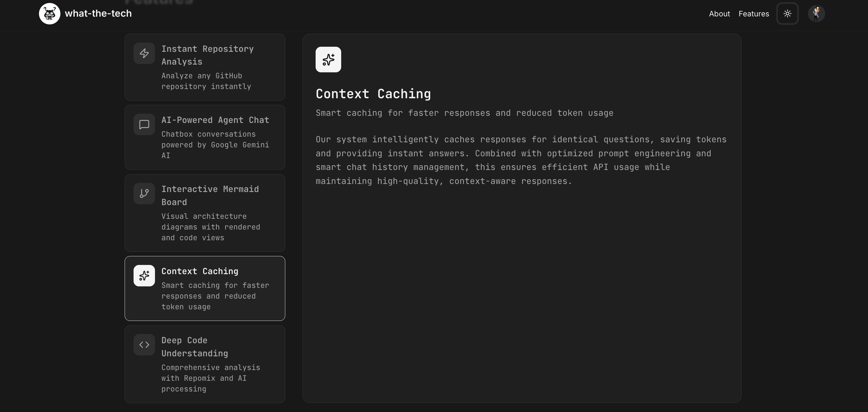Screen dimensions: 868x412
Task: Click the chat bubble icon for Agent Chat
Action: pos(144,124)
